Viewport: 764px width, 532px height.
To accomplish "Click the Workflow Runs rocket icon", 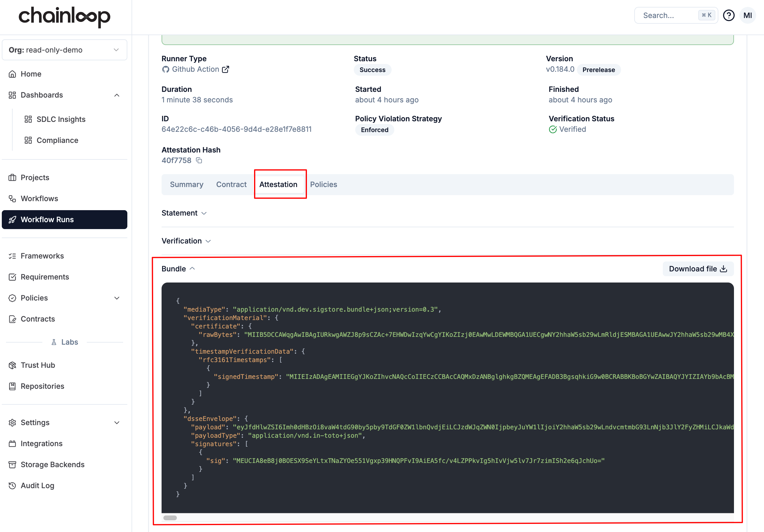I will (x=12, y=219).
